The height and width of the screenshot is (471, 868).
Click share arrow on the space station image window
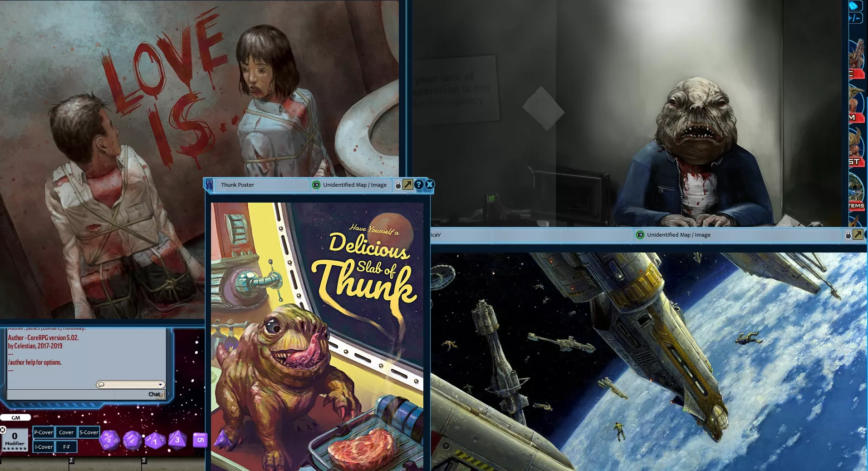[x=858, y=234]
